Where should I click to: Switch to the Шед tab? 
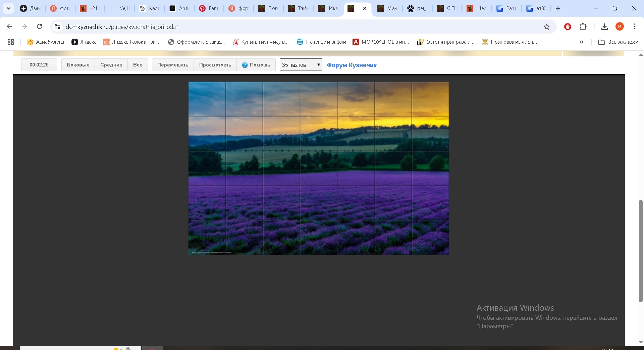pyautogui.click(x=476, y=8)
